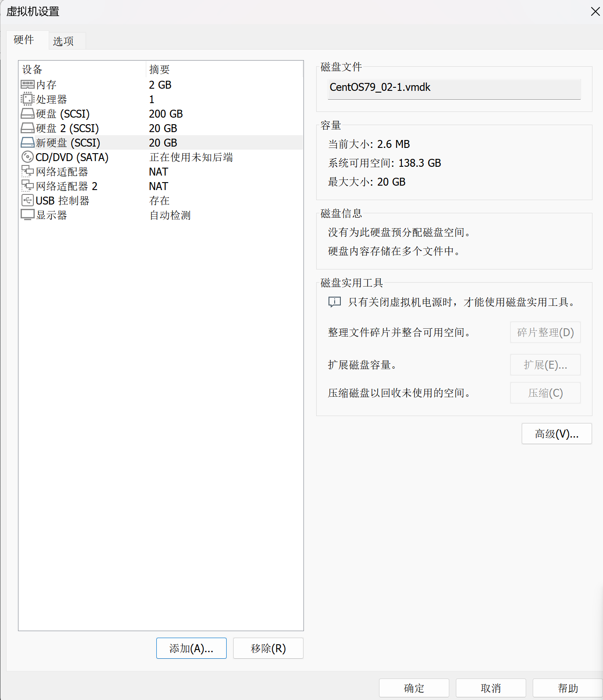Image resolution: width=603 pixels, height=700 pixels.
Task: Click 没有为此硬盘预分配磁盘空间 text
Action: tap(399, 232)
